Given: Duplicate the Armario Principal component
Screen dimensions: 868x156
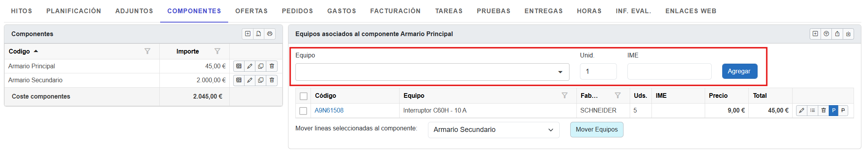Looking at the screenshot, I should pyautogui.click(x=261, y=66).
